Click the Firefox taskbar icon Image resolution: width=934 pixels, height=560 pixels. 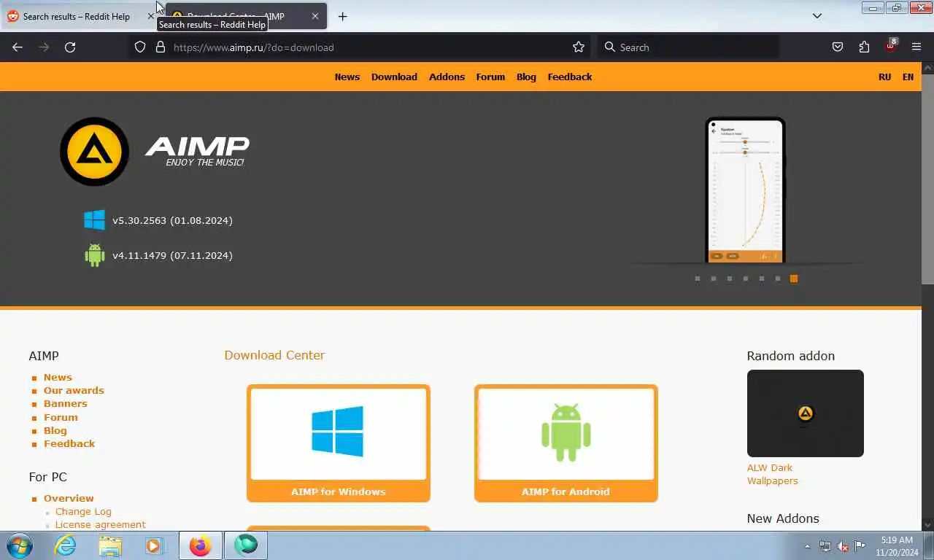(x=200, y=545)
